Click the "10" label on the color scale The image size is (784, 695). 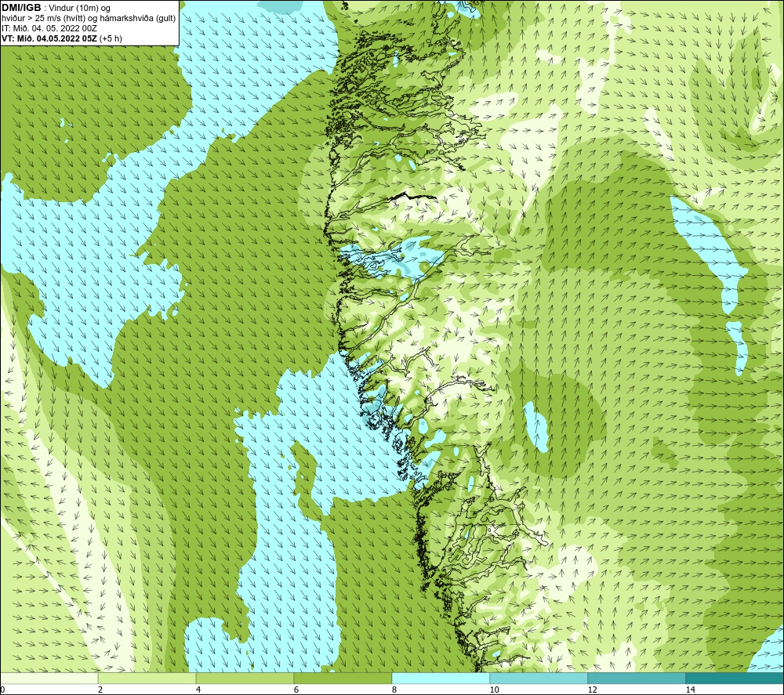[494, 690]
